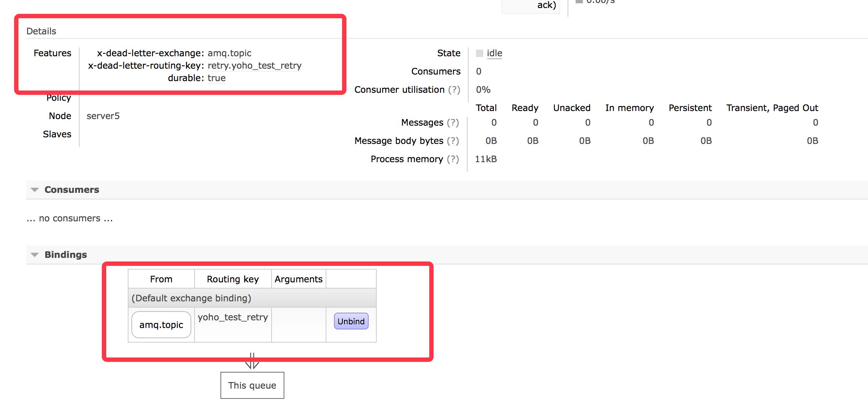Image resolution: width=868 pixels, height=412 pixels.
Task: Click the Message body bytes help icon
Action: pyautogui.click(x=453, y=141)
